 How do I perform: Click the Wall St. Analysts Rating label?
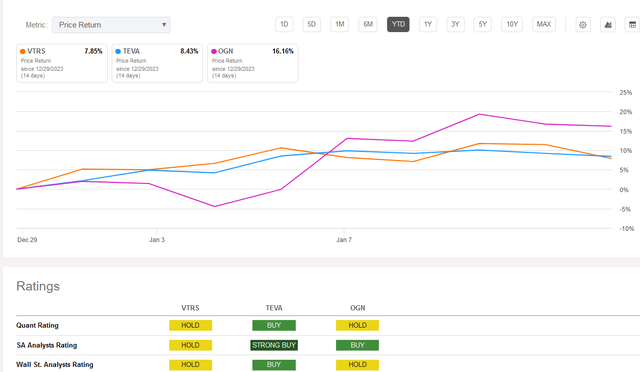point(55,365)
